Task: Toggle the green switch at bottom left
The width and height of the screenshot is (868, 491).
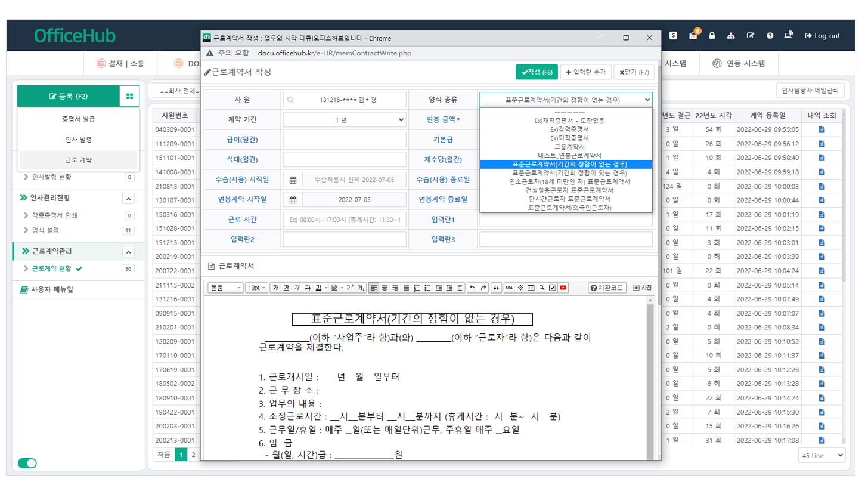Action: 27,463
